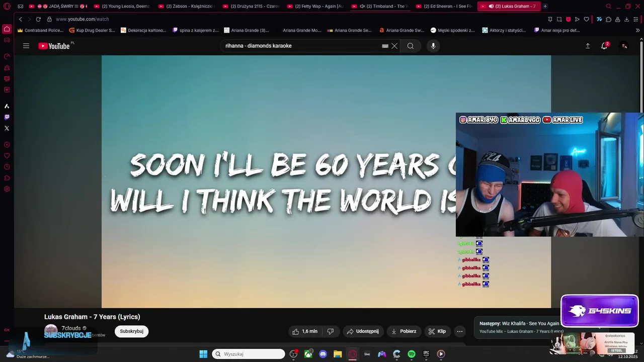This screenshot has width=644, height=362.
Task: Open on-screen keyboard in search box
Action: [x=385, y=46]
